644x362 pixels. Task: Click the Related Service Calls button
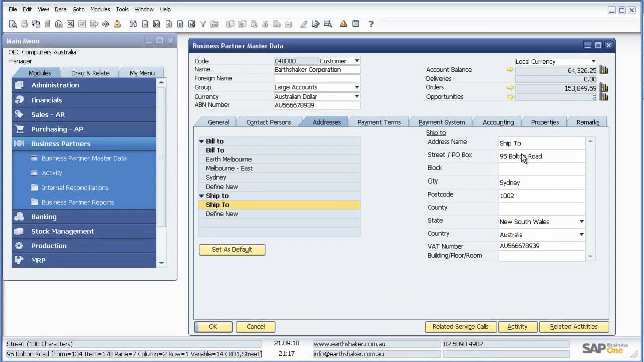click(x=460, y=327)
